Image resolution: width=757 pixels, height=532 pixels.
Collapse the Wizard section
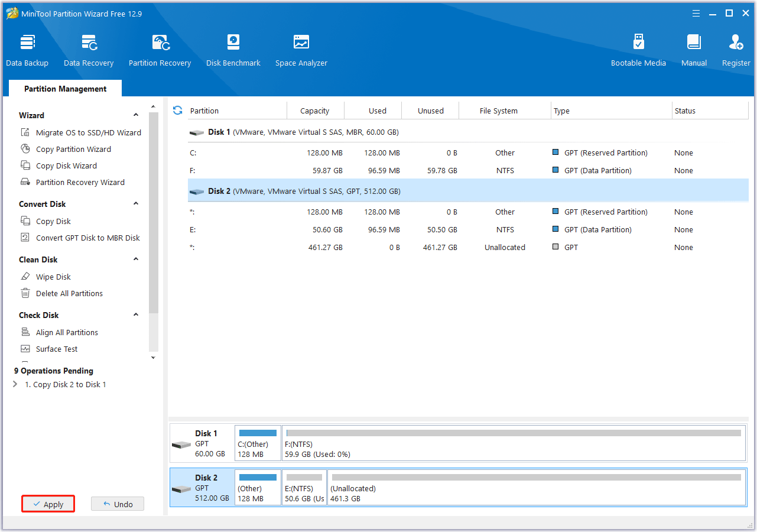135,114
